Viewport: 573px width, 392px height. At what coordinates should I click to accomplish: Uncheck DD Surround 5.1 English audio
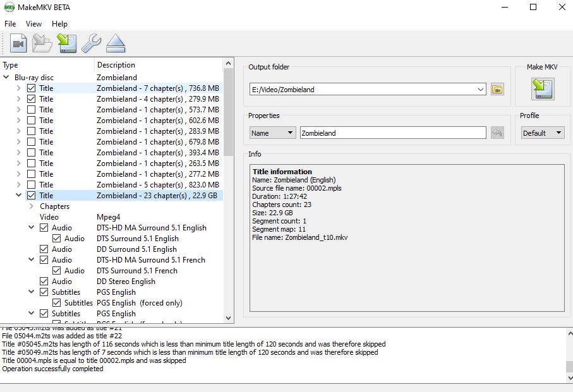coord(44,249)
